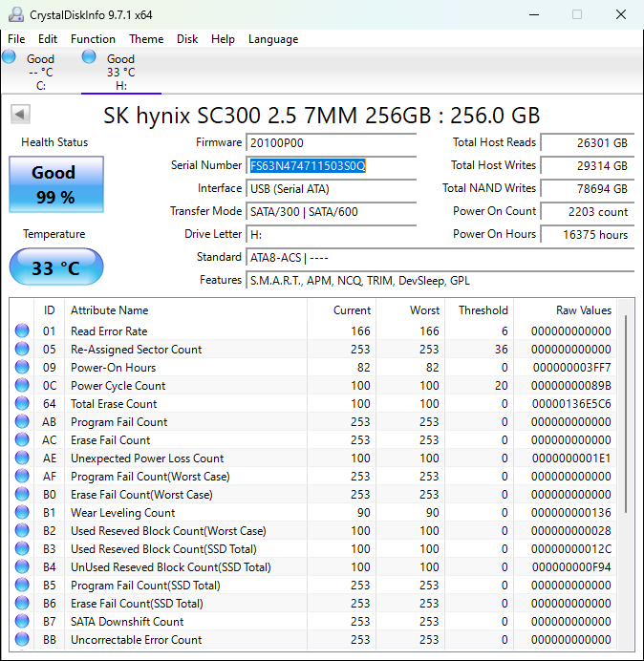
Task: Click Total Host Writes value 29314 GB
Action: point(588,165)
